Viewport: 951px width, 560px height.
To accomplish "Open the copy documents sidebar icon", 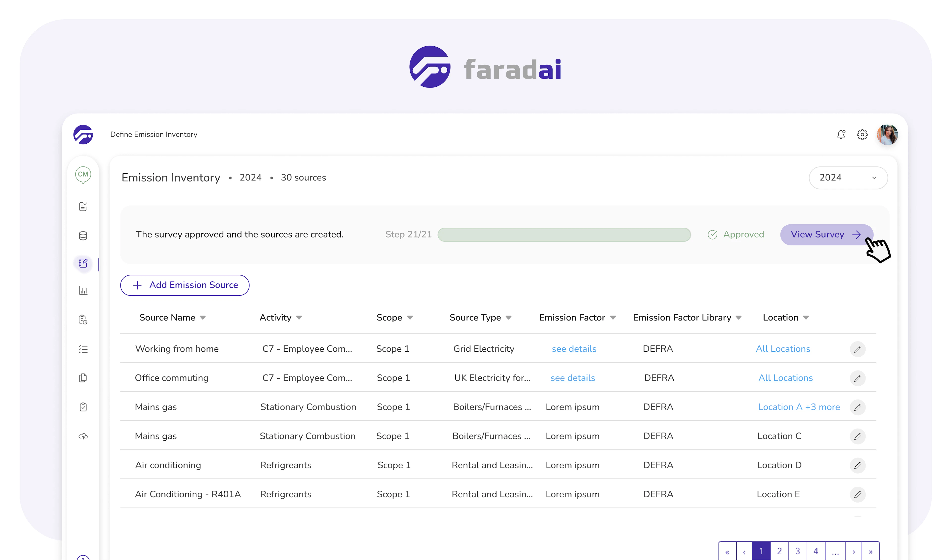I will pyautogui.click(x=83, y=378).
